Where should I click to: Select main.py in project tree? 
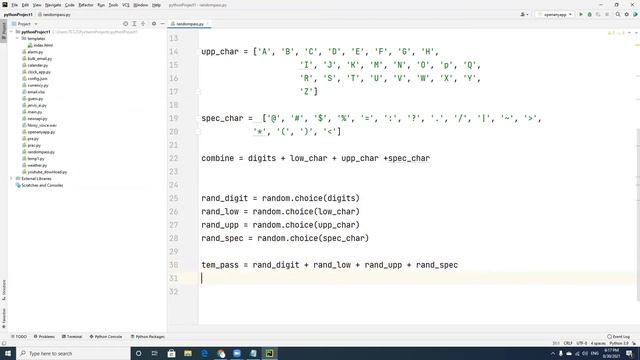[x=32, y=112]
